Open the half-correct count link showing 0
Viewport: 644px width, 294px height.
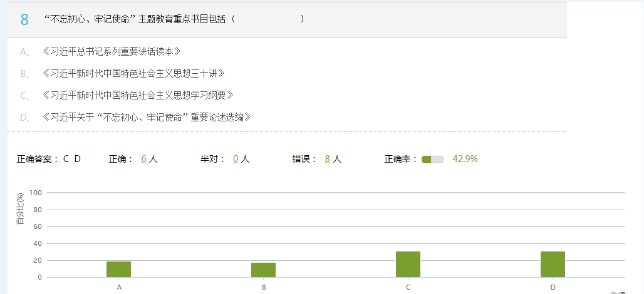pyautogui.click(x=236, y=159)
